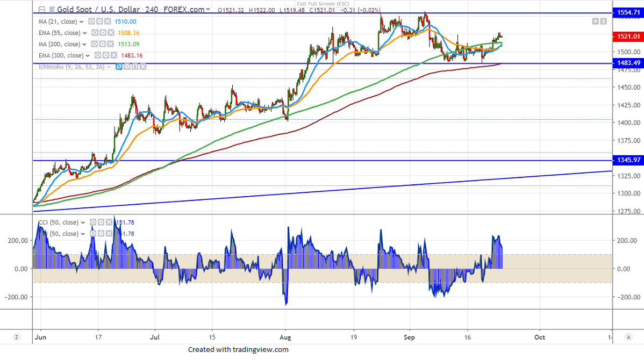Click the flag icon beside Gold Spot title
This screenshot has width=644, height=360.
(52, 10)
